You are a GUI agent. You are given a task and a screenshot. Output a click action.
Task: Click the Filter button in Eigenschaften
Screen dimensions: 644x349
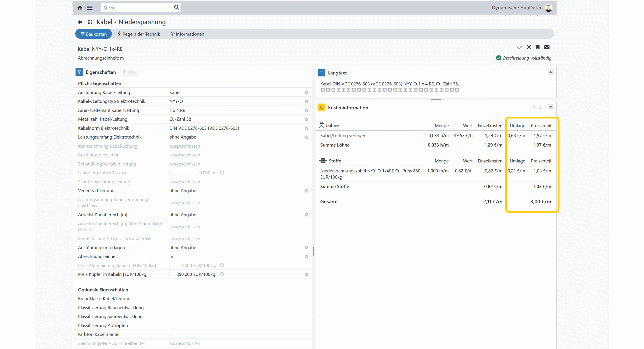click(130, 72)
